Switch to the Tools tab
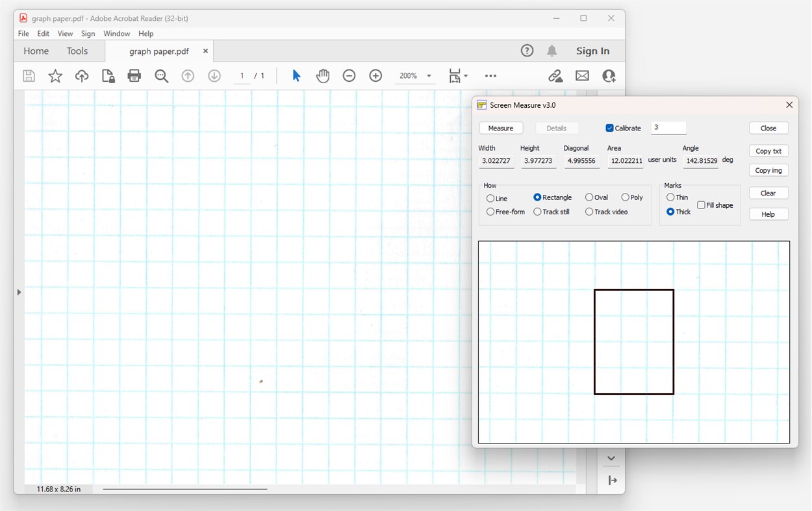The width and height of the screenshot is (812, 511). tap(77, 51)
